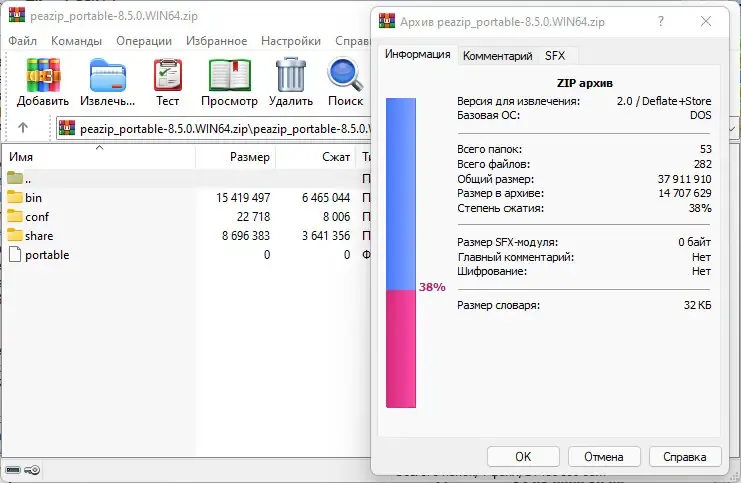Sort by the Сжат column header
This screenshot has height=483, width=741.
(x=316, y=157)
